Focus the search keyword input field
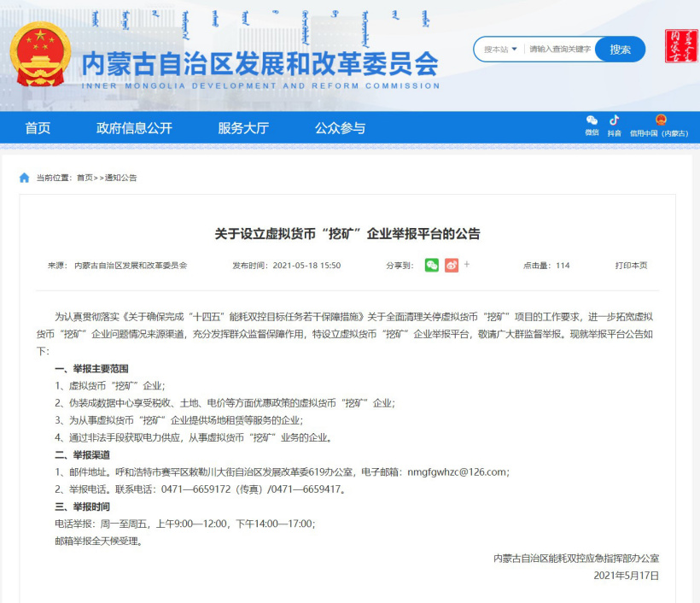The width and height of the screenshot is (700, 603). click(x=560, y=50)
